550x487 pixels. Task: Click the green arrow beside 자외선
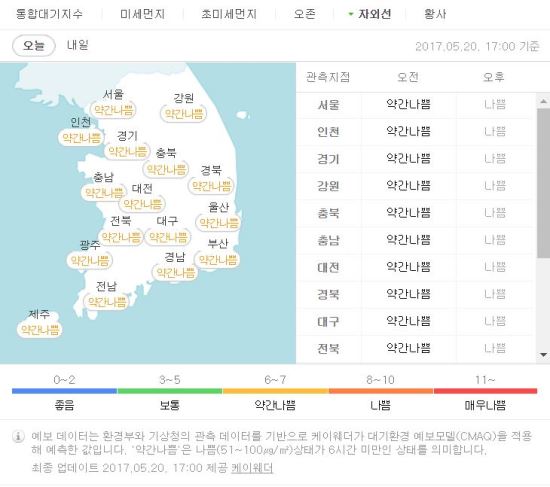(x=350, y=14)
